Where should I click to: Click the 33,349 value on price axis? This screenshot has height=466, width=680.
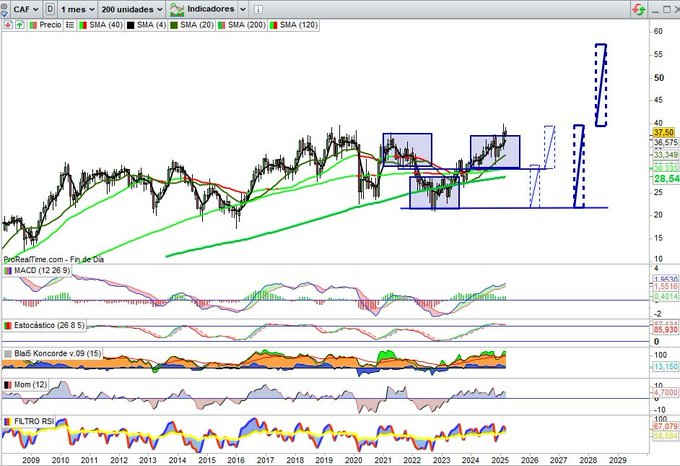click(666, 155)
